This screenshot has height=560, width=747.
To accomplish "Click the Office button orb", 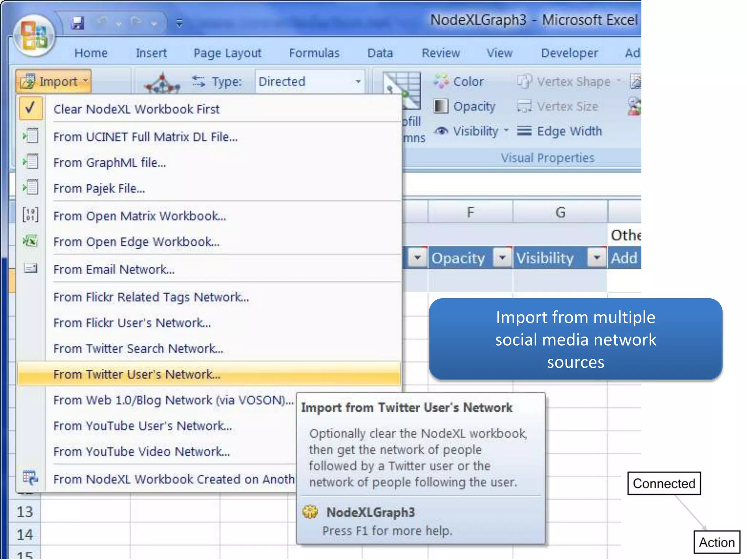I will pos(34,36).
